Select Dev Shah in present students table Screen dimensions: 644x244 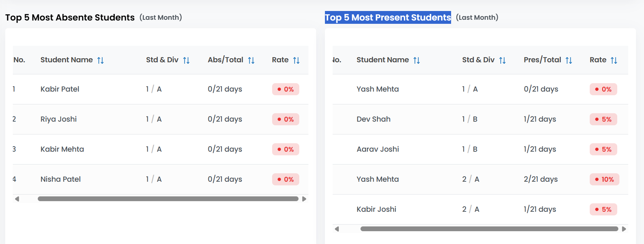(x=373, y=119)
